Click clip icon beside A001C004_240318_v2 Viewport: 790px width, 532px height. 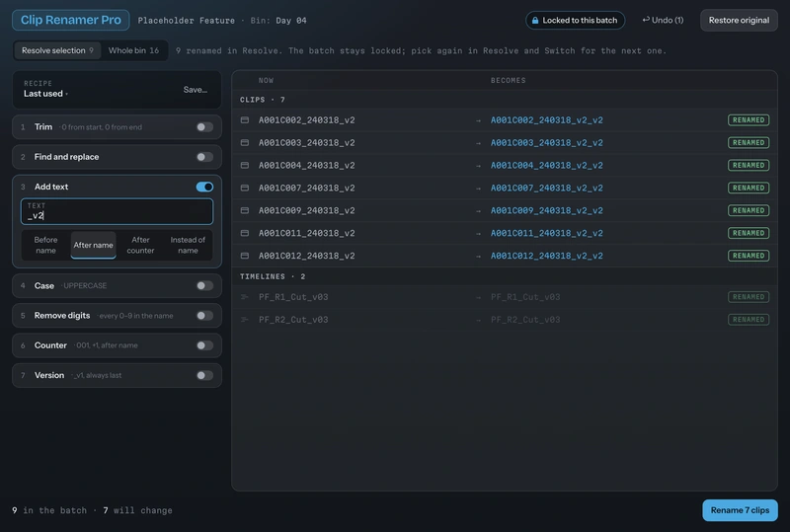coord(244,165)
